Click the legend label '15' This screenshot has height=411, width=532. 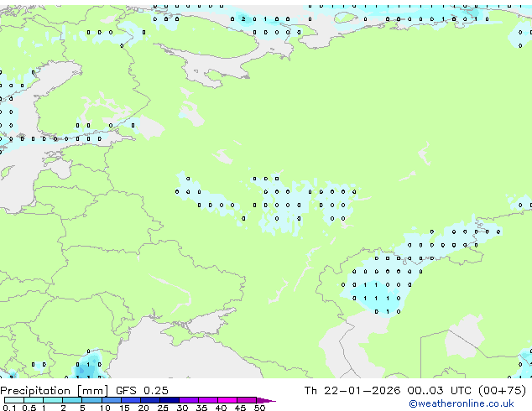(x=124, y=408)
